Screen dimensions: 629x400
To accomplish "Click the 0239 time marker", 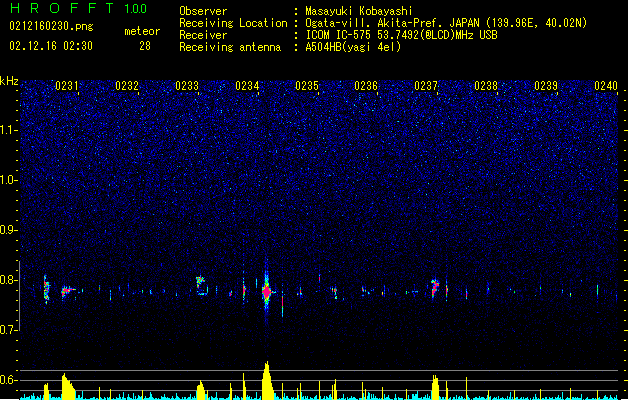I will pyautogui.click(x=546, y=86).
